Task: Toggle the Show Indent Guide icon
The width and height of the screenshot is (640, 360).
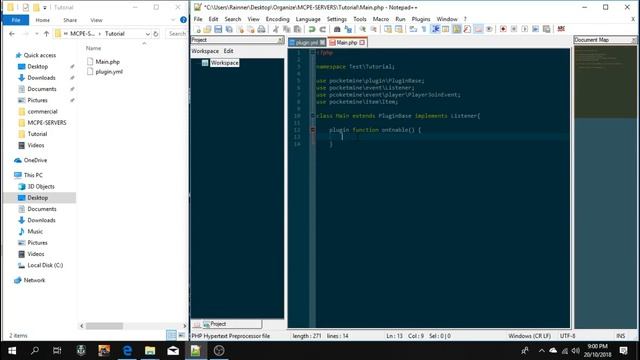Action: point(435,29)
